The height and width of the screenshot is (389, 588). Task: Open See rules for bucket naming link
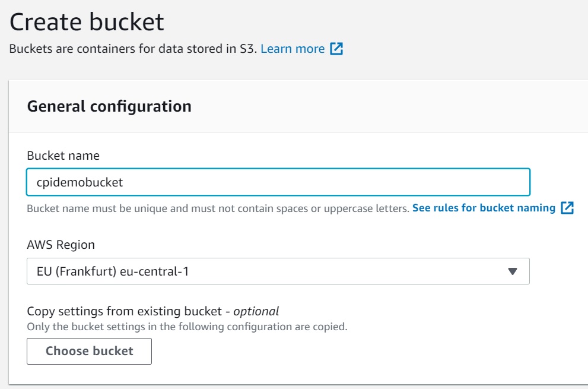(x=484, y=208)
